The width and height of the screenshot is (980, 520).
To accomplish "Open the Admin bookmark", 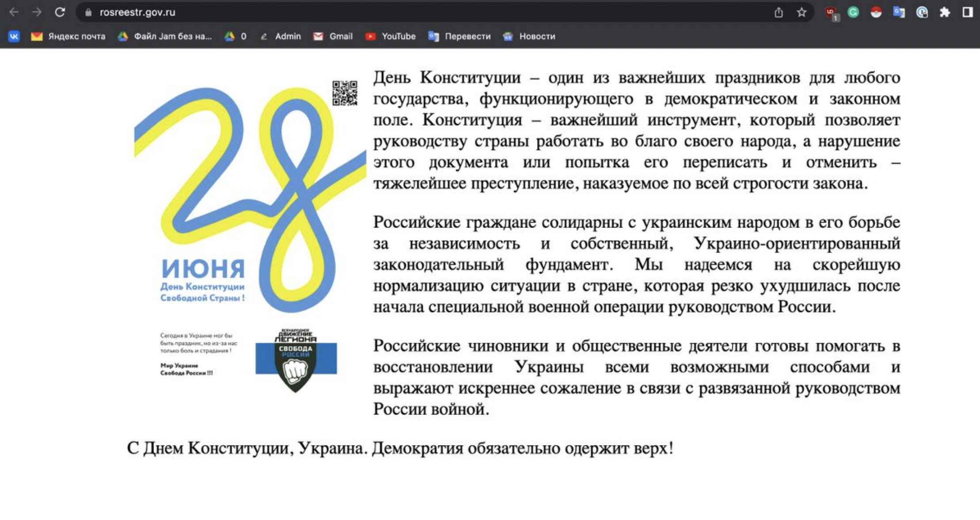I will point(281,36).
